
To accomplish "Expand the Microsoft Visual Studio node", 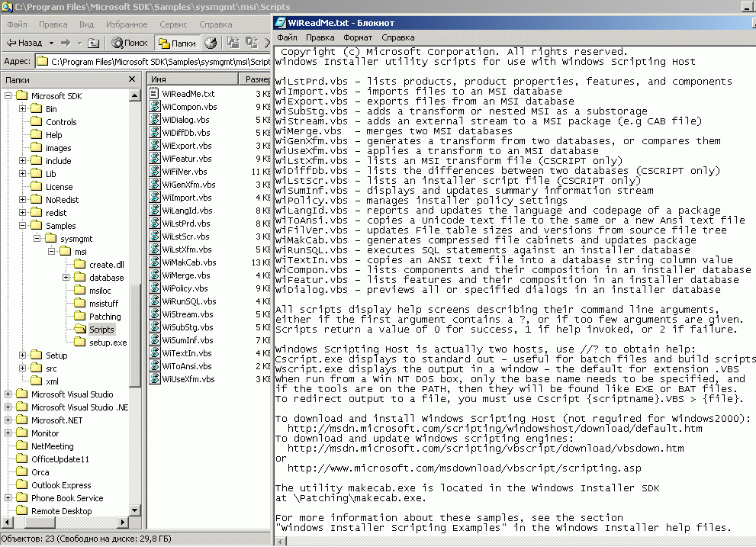I will (8, 394).
